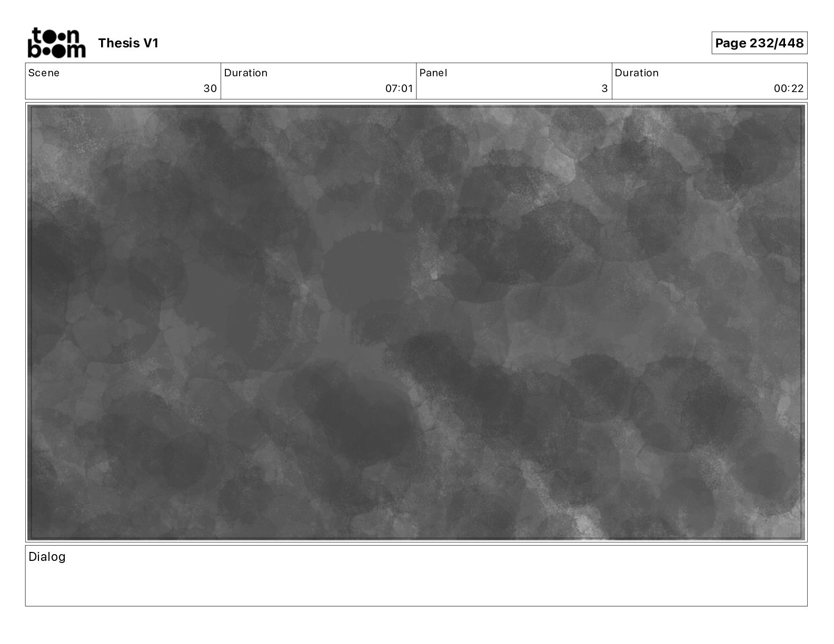This screenshot has height=644, width=834.
Task: Select the panel number '3'
Action: 604,88
